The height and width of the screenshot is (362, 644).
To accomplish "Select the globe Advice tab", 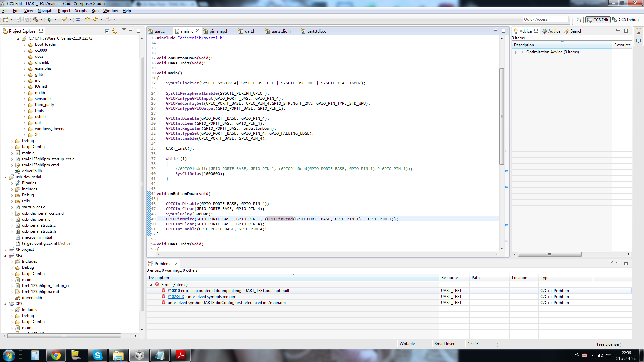I will 551,31.
